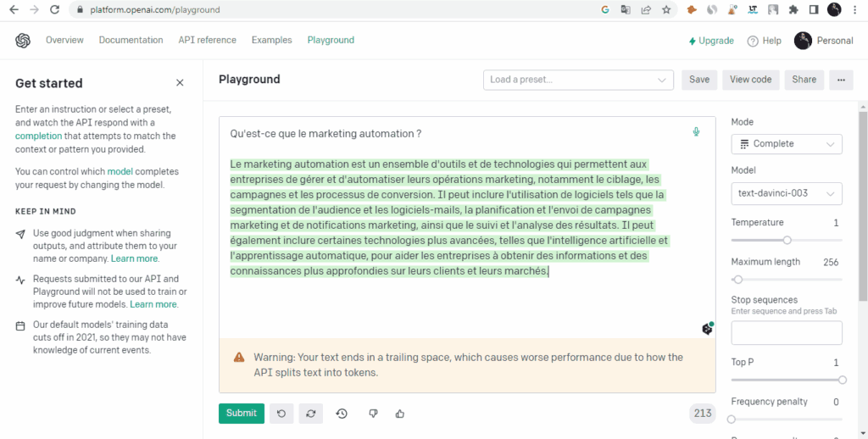Click the thumbs down feedback icon
Screen dimensions: 868x439
point(373,414)
